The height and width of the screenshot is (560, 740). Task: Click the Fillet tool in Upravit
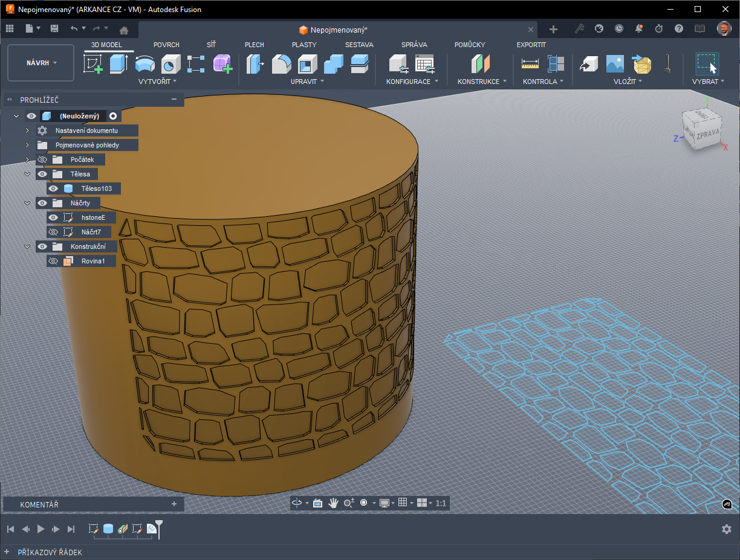pos(281,63)
